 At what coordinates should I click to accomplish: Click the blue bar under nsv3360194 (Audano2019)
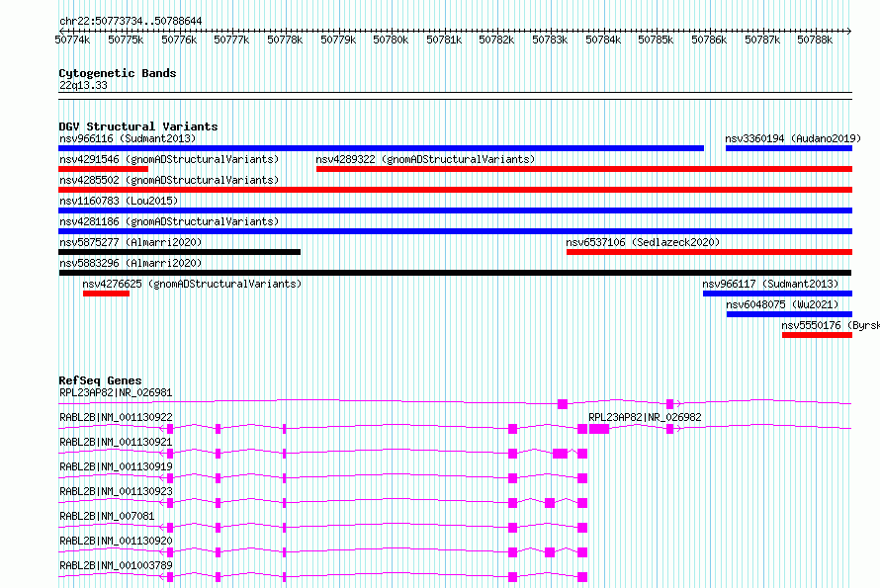[x=789, y=148]
